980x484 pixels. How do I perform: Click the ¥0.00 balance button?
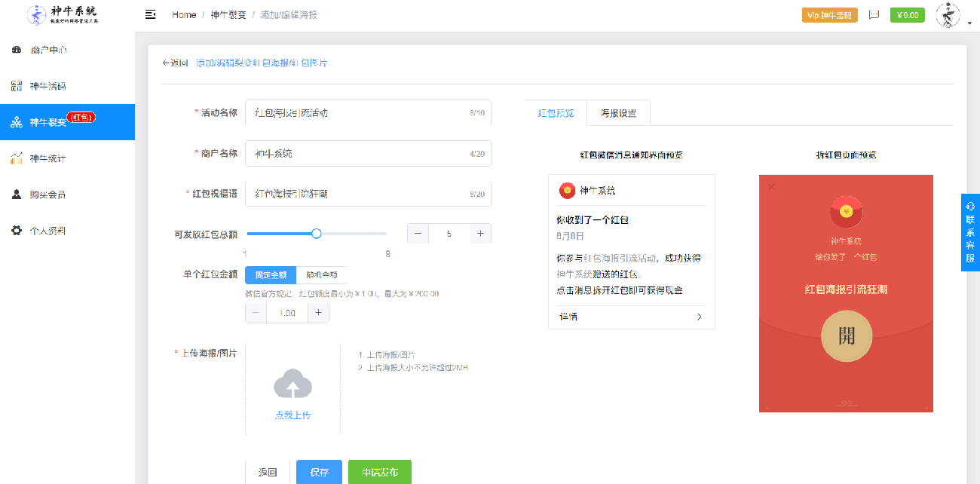click(x=908, y=14)
